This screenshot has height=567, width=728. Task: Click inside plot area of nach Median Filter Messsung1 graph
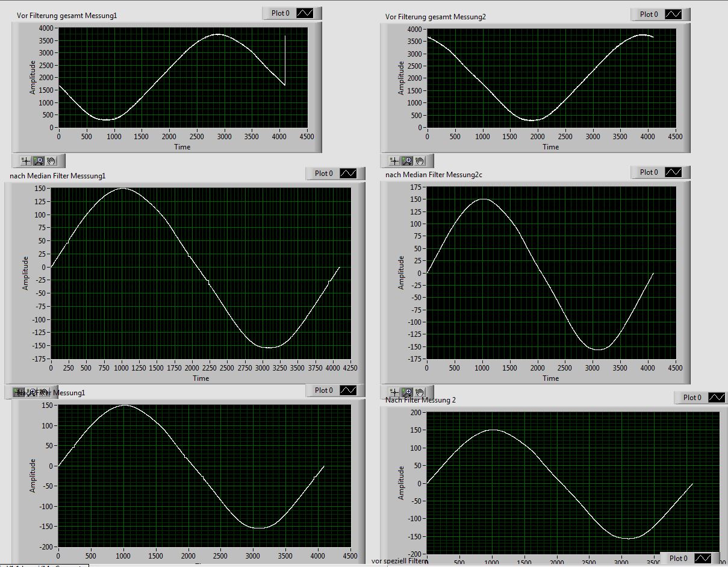coord(200,273)
